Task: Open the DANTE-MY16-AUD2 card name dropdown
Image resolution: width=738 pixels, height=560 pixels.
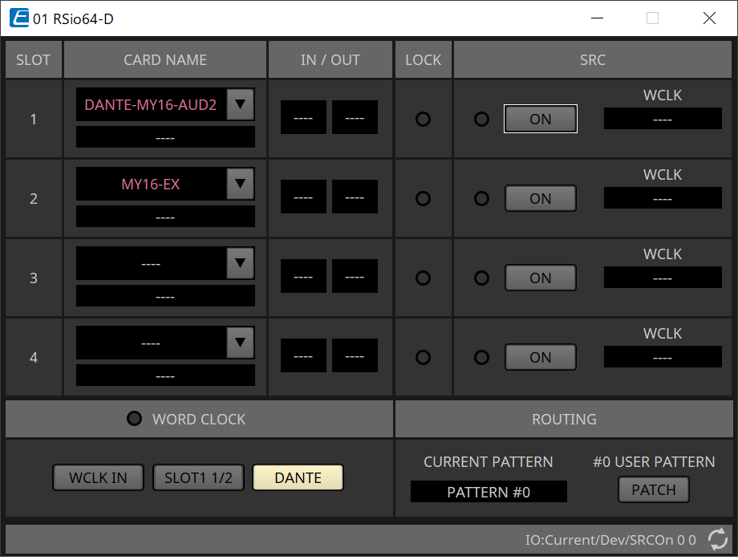Action: (x=240, y=104)
